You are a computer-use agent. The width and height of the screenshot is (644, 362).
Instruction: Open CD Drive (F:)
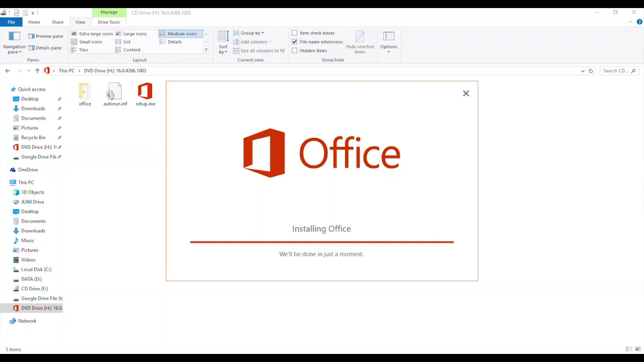[x=34, y=289]
